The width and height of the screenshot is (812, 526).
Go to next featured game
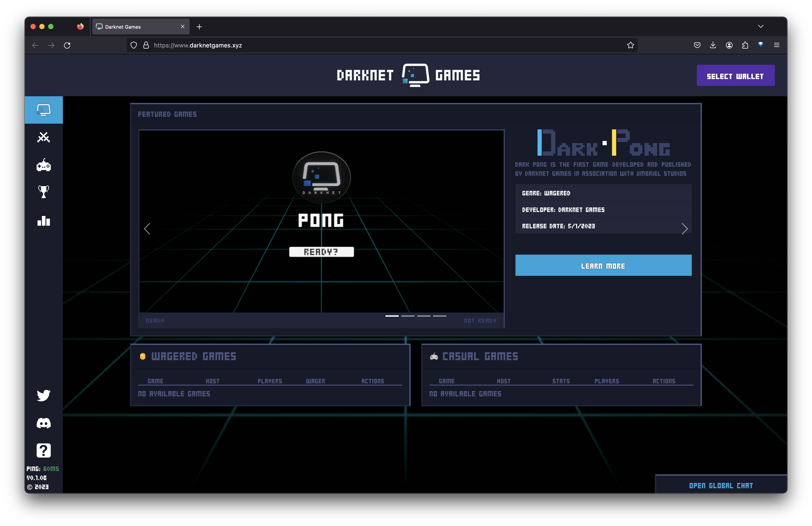point(684,229)
